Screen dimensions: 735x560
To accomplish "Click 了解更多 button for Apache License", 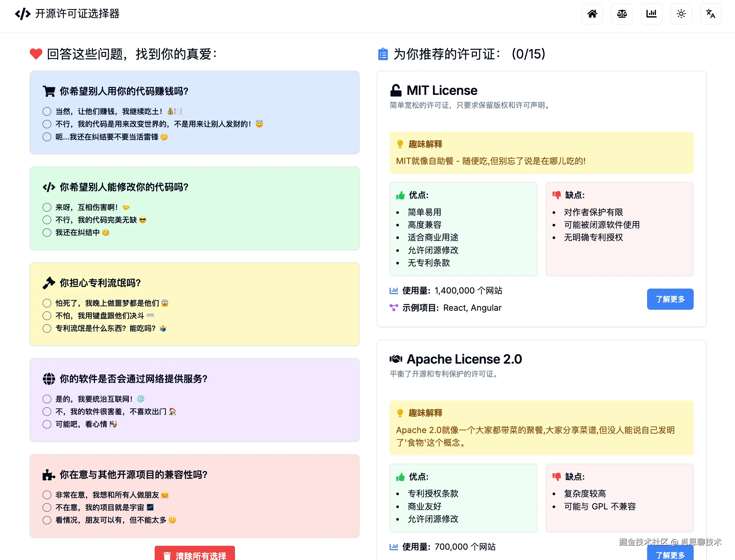I will point(670,554).
